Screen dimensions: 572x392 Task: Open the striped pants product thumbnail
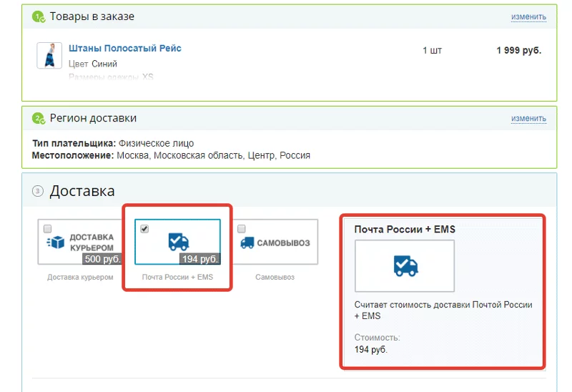click(x=49, y=56)
